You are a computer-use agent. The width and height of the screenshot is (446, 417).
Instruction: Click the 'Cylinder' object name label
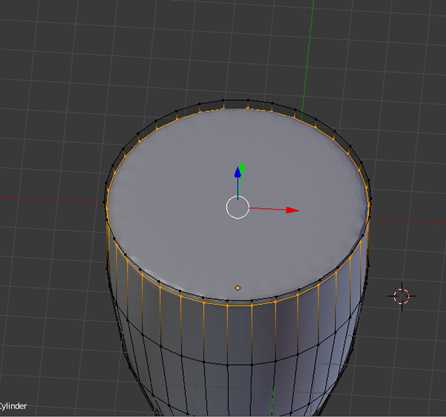pos(13,406)
